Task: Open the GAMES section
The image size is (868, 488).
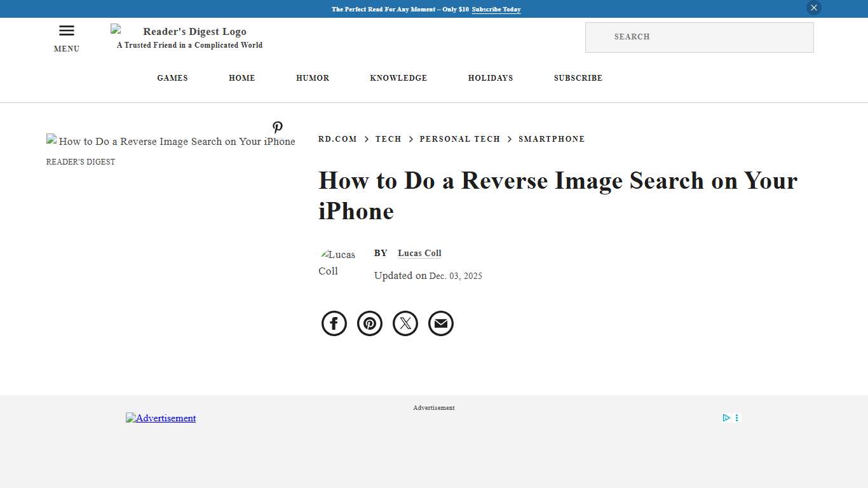Action: pyautogui.click(x=172, y=78)
